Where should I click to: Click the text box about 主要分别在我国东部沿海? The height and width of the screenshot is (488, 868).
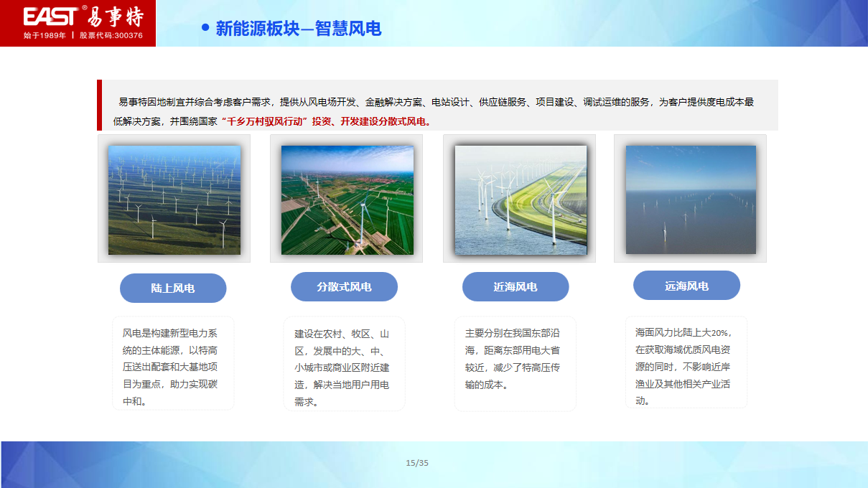(x=515, y=363)
